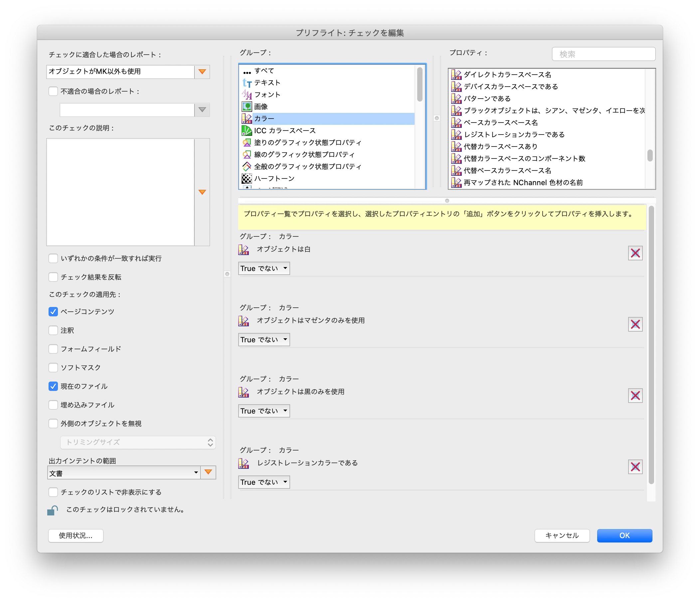
Task: Open True でない dropdown under オブジェクトは白
Action: tap(264, 268)
